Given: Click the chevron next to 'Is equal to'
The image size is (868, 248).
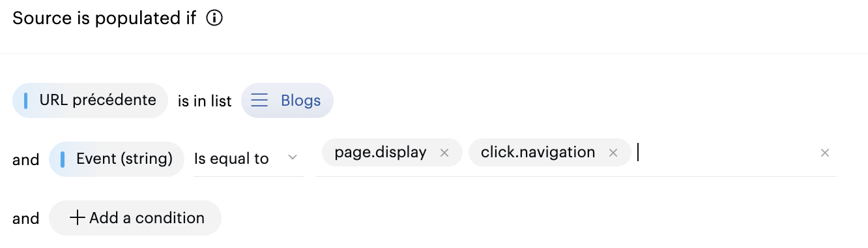Looking at the screenshot, I should [x=293, y=158].
